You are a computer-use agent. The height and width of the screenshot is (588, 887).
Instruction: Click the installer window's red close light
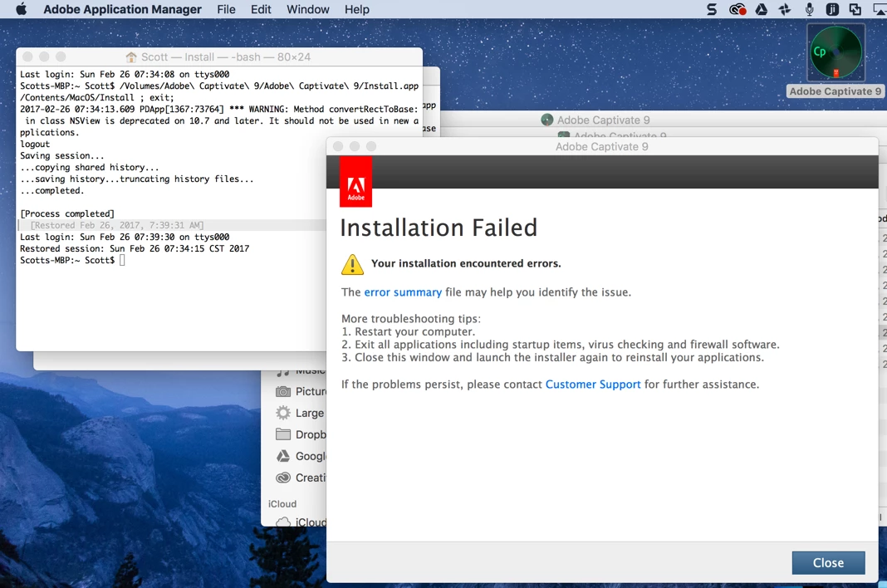pyautogui.click(x=338, y=146)
